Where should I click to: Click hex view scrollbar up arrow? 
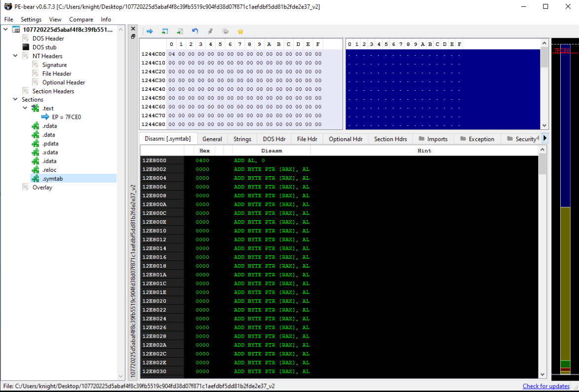tap(544, 43)
